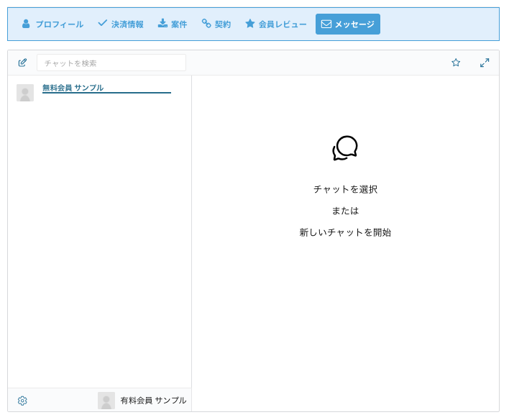Click the person icon beside プロフィール
Image resolution: width=509 pixels, height=420 pixels.
pyautogui.click(x=26, y=24)
